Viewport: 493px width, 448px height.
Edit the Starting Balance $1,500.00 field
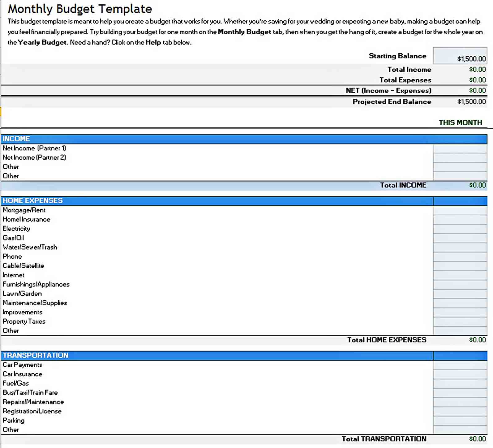460,56
